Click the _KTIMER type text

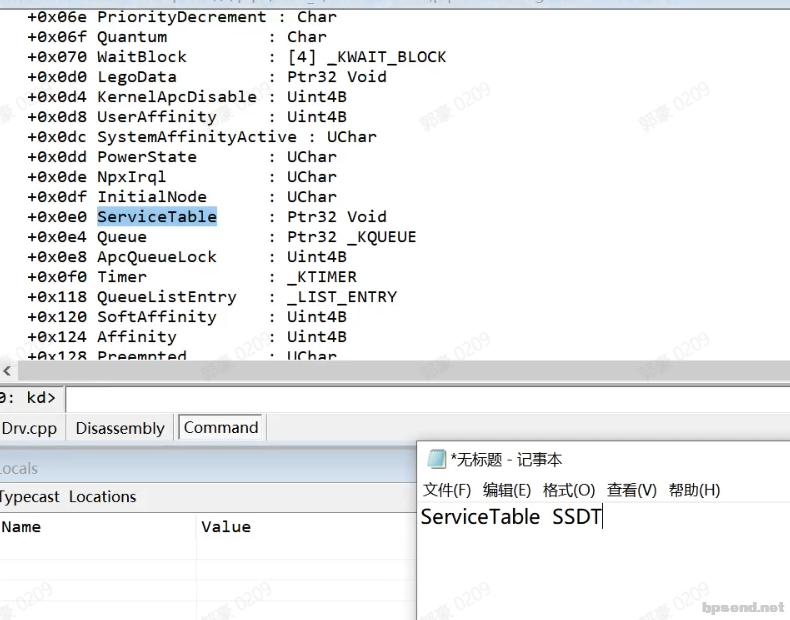322,277
